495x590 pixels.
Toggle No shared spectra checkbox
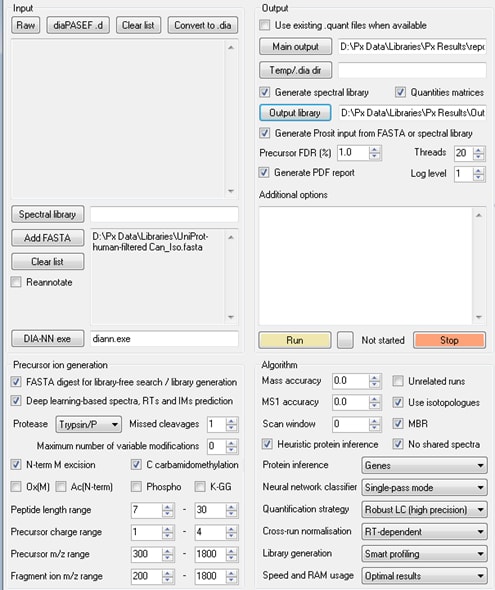[x=398, y=444]
